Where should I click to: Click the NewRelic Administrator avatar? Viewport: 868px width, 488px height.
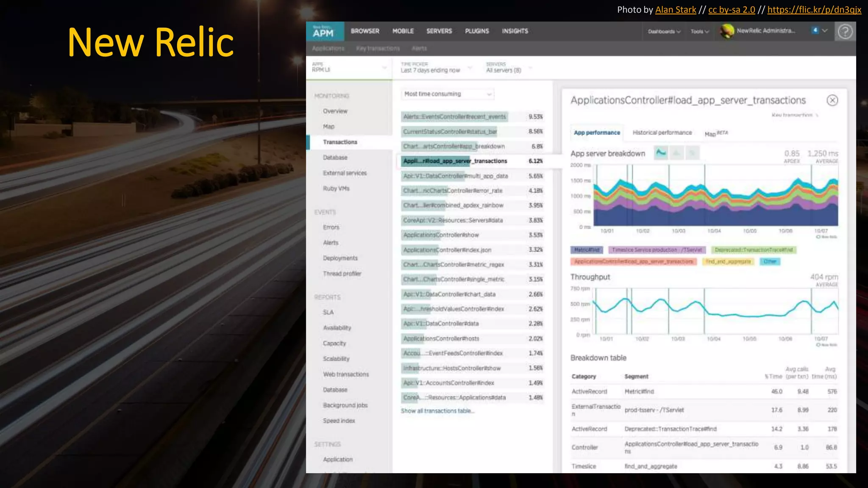pos(727,31)
